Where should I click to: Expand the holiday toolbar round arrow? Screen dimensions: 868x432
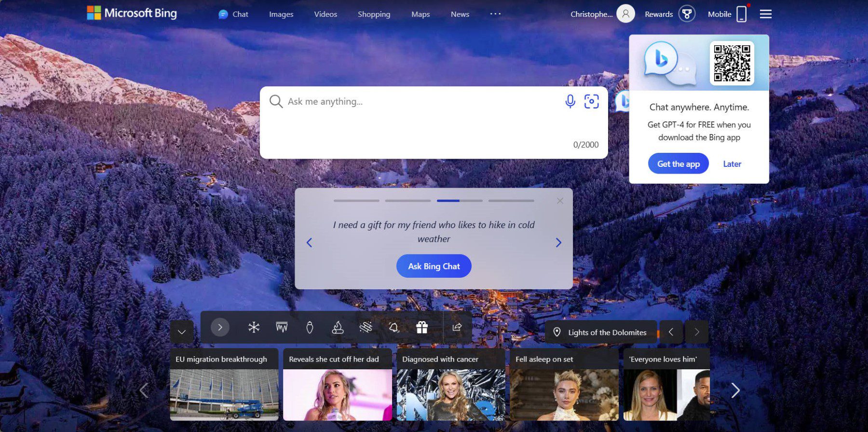click(220, 327)
